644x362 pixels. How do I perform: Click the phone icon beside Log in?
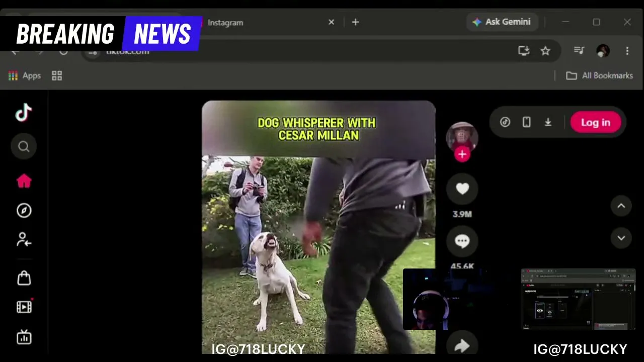[x=526, y=122]
